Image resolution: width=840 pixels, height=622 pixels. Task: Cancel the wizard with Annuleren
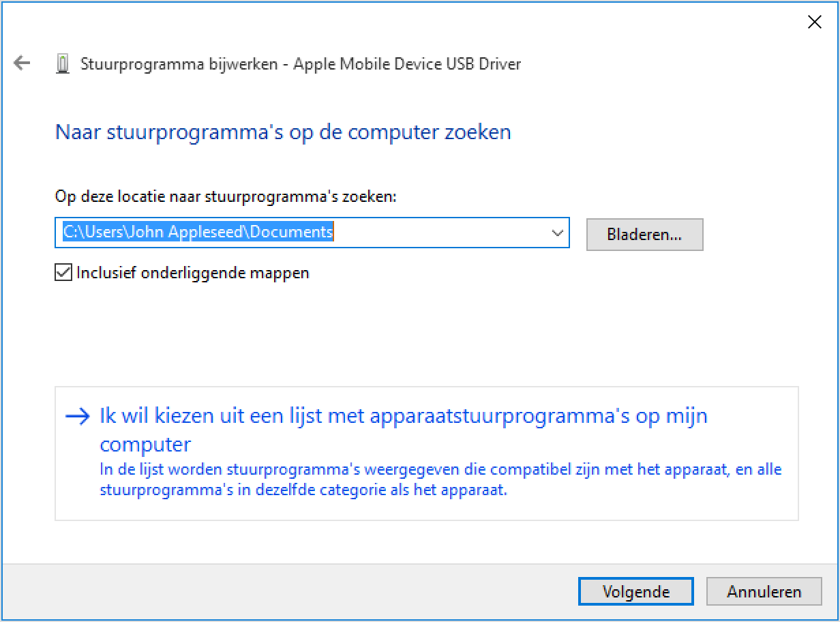point(764,592)
